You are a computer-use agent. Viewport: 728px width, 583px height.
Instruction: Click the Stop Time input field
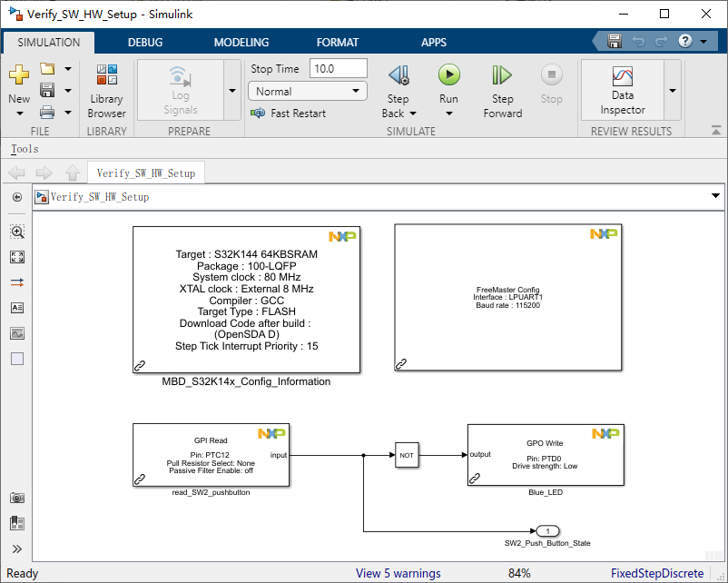pyautogui.click(x=339, y=69)
